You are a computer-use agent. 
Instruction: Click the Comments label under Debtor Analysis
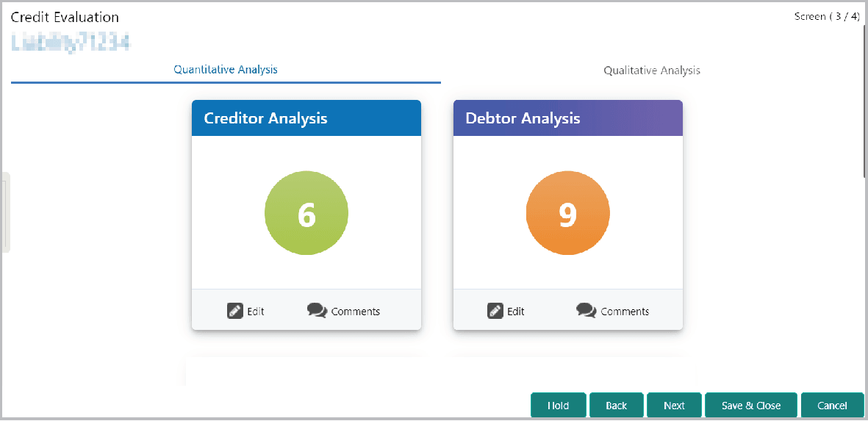625,312
